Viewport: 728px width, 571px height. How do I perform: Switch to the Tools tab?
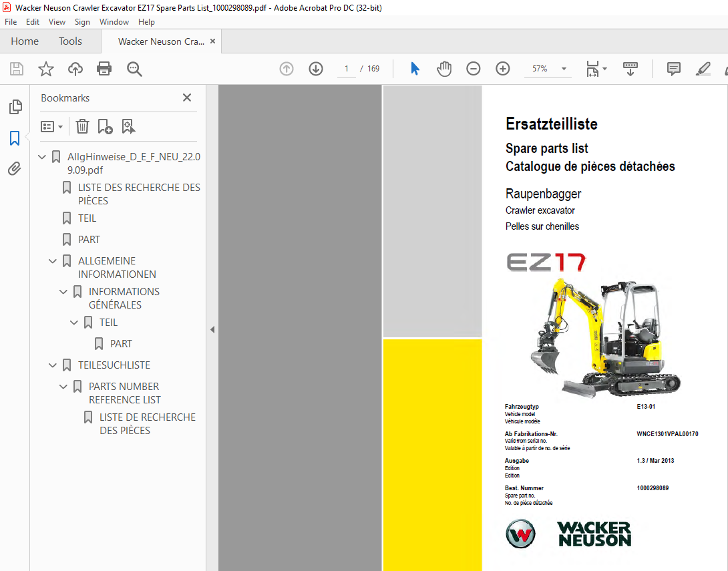tap(70, 41)
